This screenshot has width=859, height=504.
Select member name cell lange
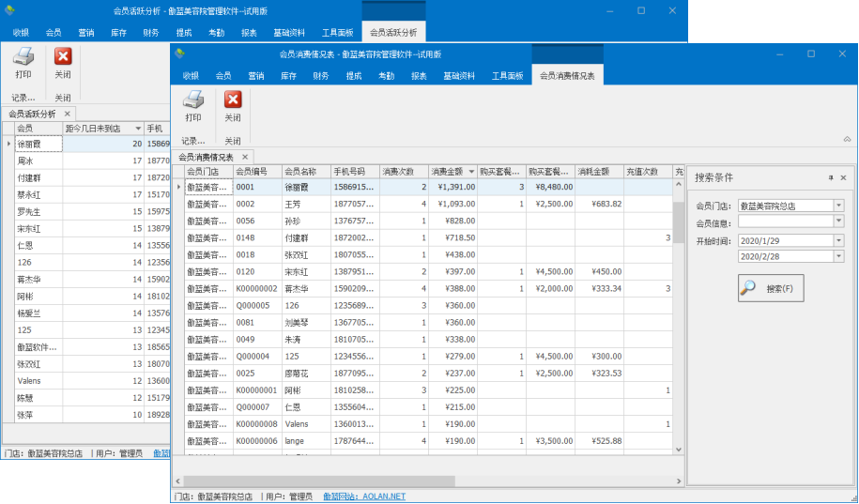tap(306, 441)
